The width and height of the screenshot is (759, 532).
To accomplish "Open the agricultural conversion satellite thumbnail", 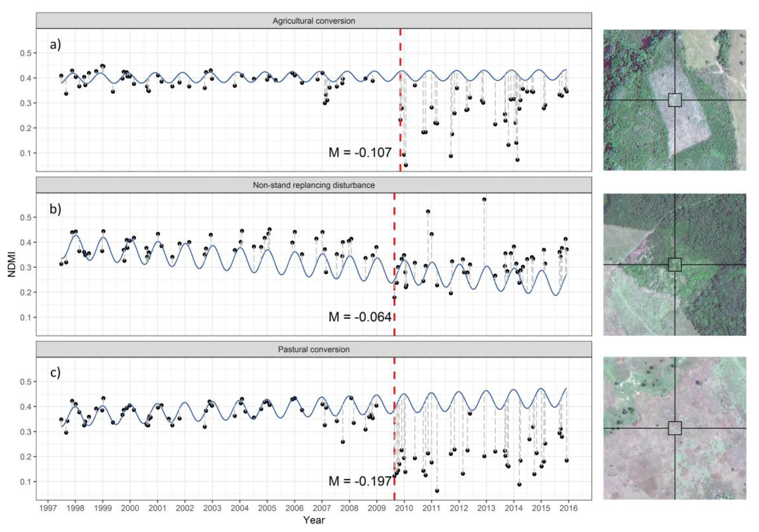I will pos(675,100).
